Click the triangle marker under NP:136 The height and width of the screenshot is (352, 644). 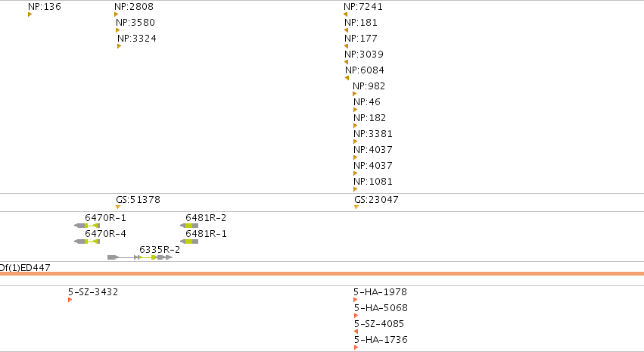click(30, 14)
